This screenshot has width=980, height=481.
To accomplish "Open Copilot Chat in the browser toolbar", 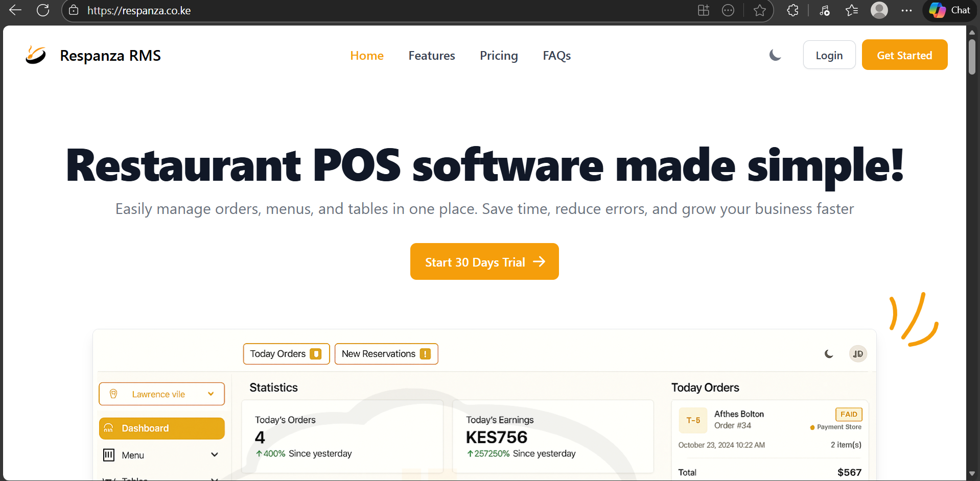I will [x=950, y=10].
